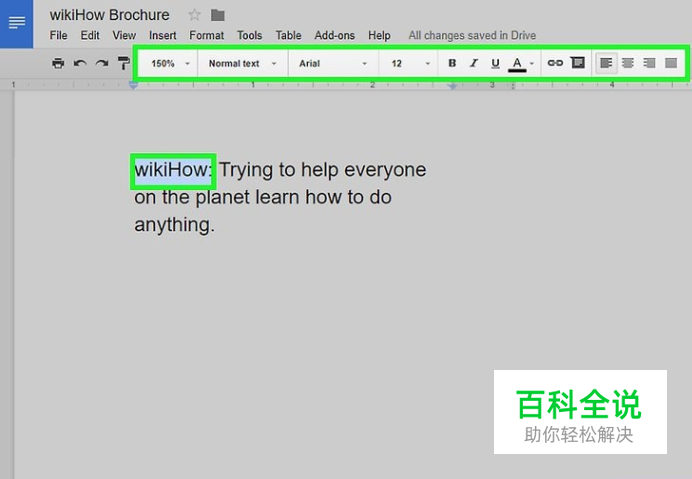Click the word everyone in the document
692x479 pixels.
click(385, 170)
